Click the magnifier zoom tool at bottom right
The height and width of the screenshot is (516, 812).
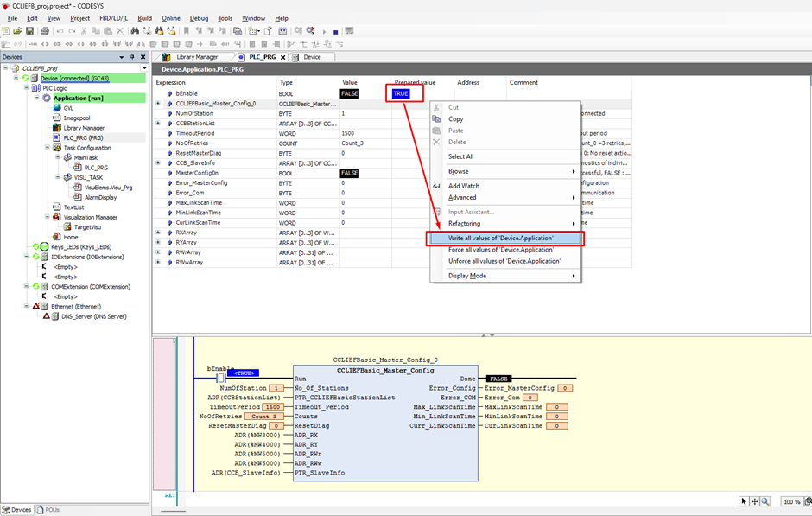(764, 501)
